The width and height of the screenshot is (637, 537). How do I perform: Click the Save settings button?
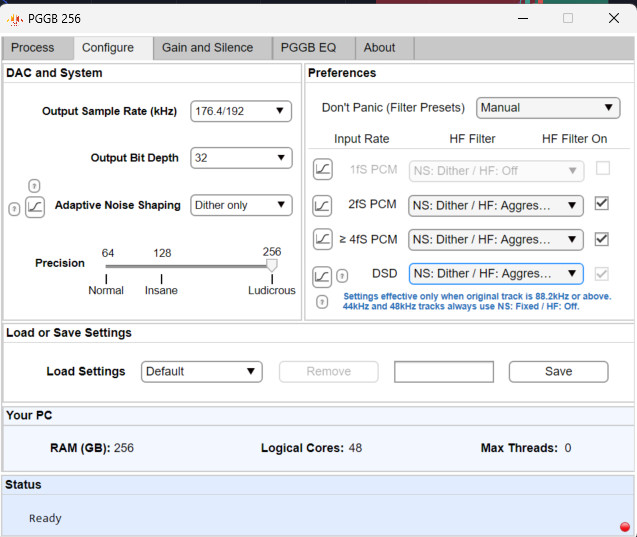click(558, 371)
